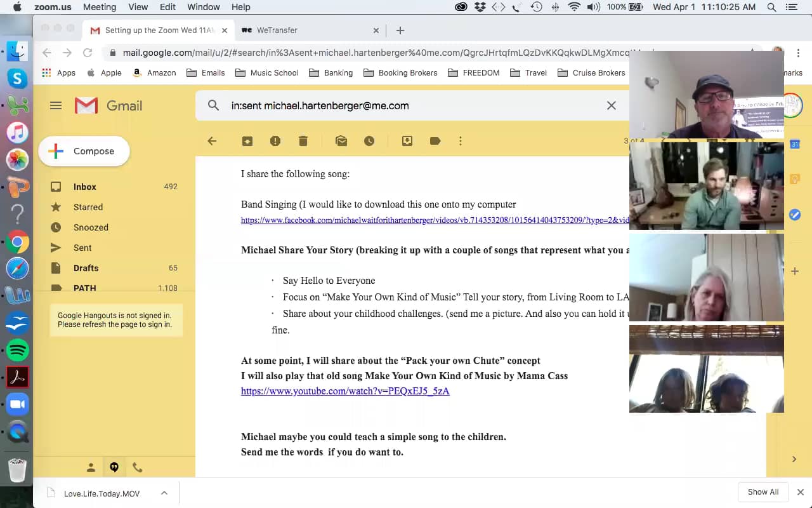
Task: Reload the page
Action: click(88, 53)
